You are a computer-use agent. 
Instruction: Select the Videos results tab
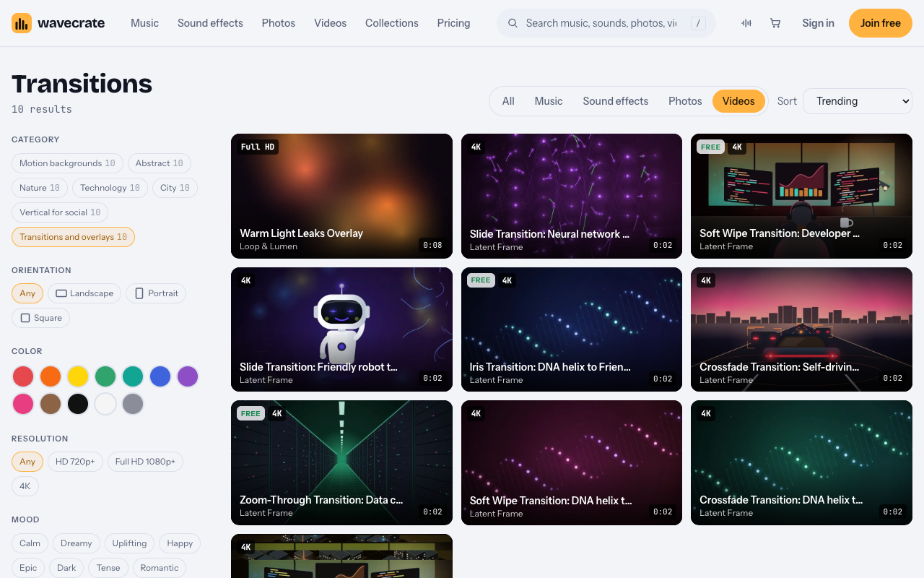pyautogui.click(x=738, y=101)
